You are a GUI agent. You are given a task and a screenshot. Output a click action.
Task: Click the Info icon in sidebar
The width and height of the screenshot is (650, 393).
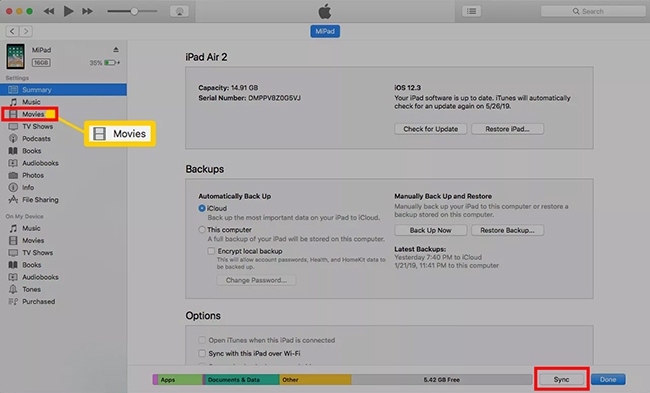coord(13,187)
